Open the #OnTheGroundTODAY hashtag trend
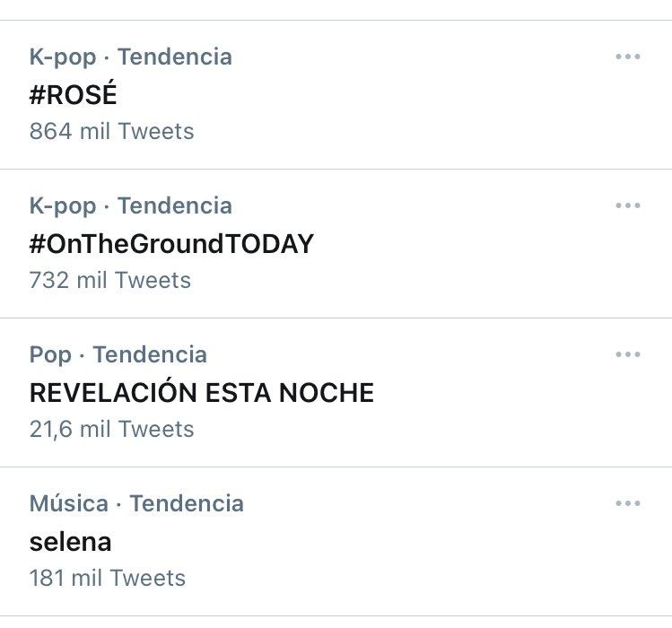The height and width of the screenshot is (628, 672). click(x=171, y=243)
